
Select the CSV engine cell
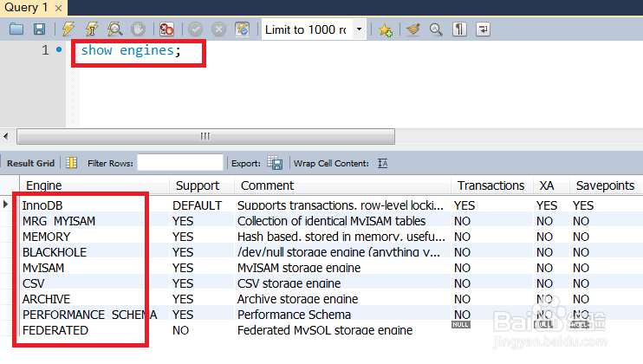coord(94,283)
